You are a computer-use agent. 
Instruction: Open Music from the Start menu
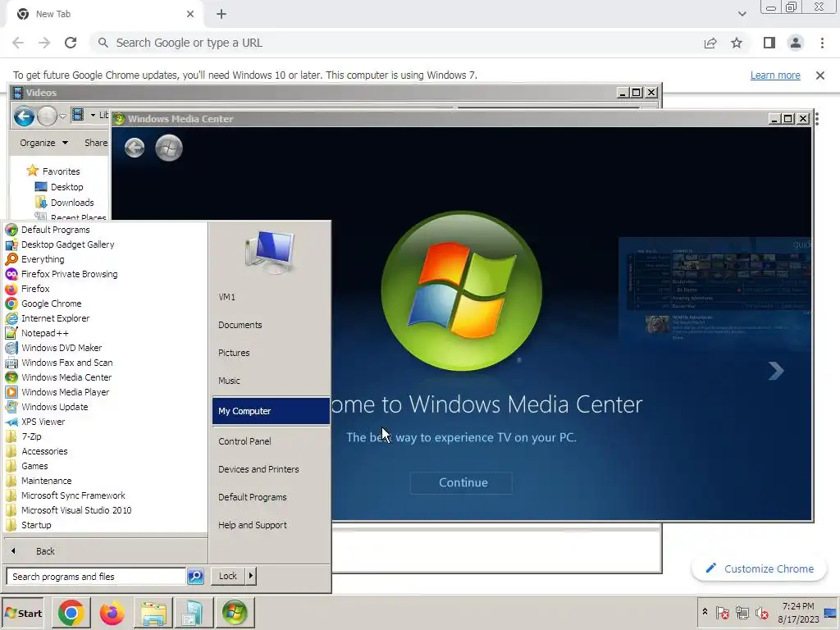(229, 381)
